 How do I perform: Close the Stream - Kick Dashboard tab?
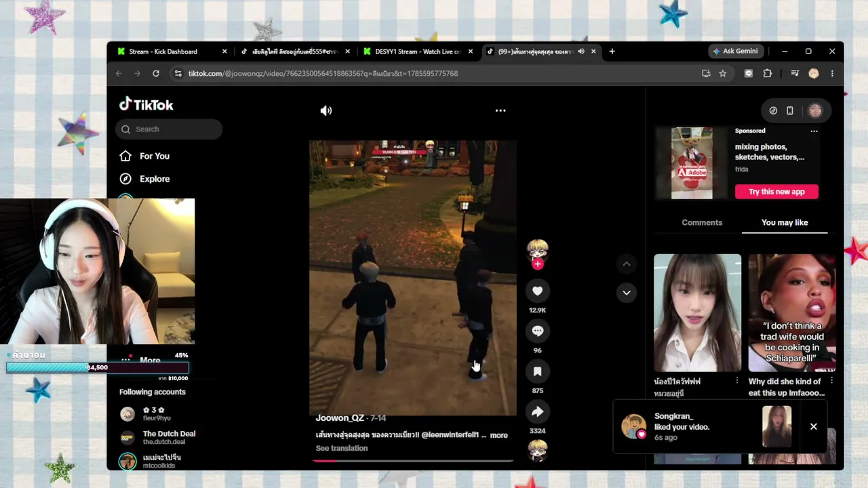coord(224,52)
